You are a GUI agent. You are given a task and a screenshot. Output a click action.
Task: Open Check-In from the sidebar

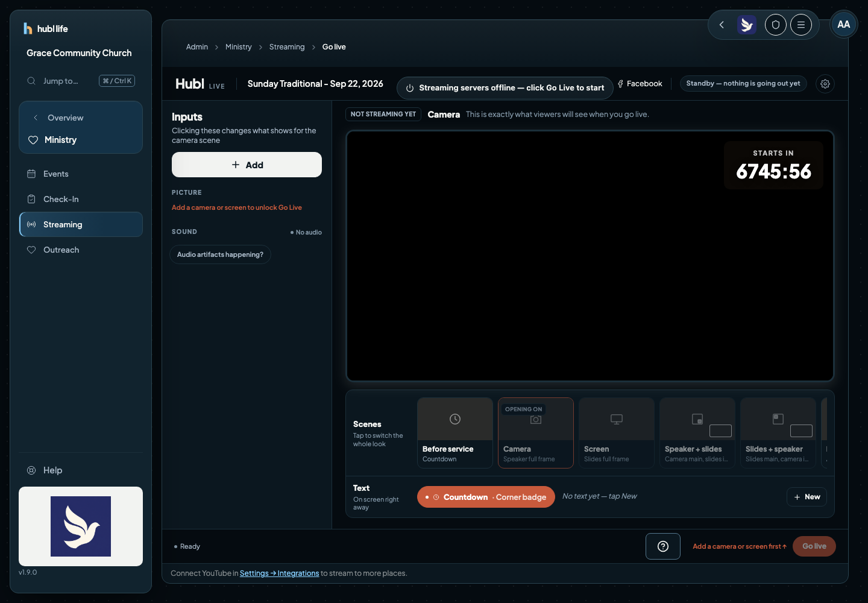81,199
